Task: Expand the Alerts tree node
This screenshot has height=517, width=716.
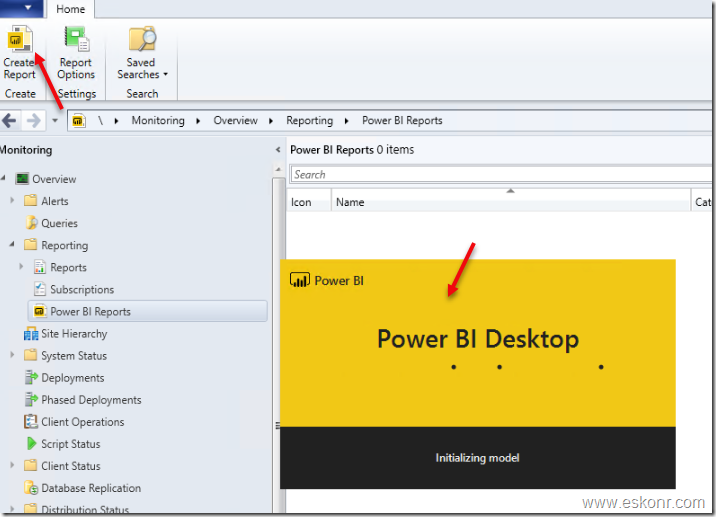Action: point(12,200)
